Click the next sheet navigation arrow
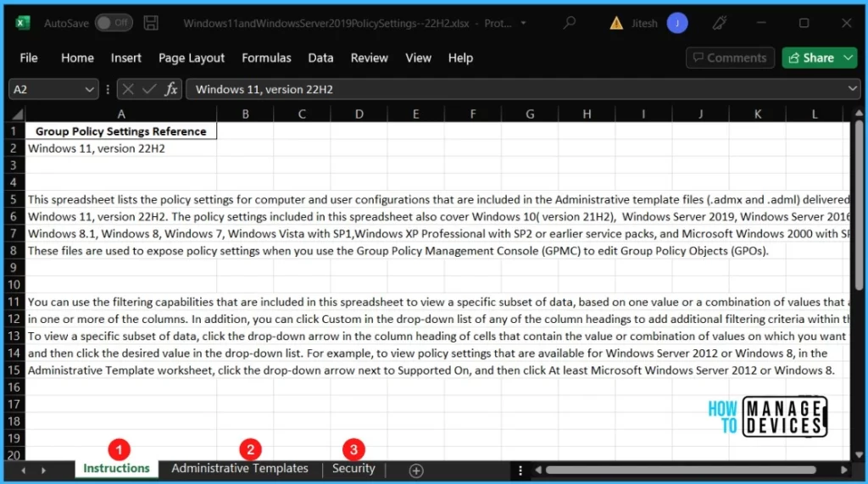The height and width of the screenshot is (484, 868). tap(43, 470)
